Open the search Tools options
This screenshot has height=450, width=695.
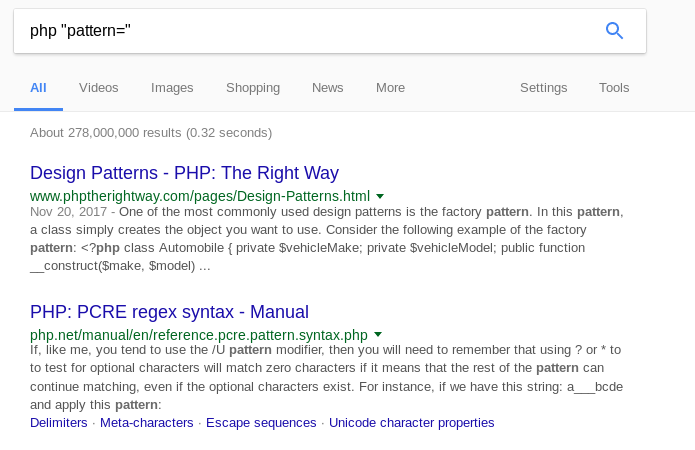(x=614, y=88)
